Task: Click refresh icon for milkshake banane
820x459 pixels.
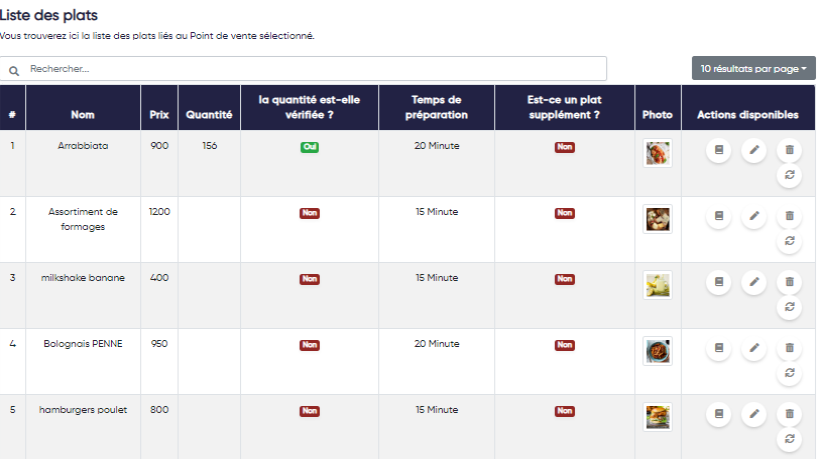Action: (789, 307)
